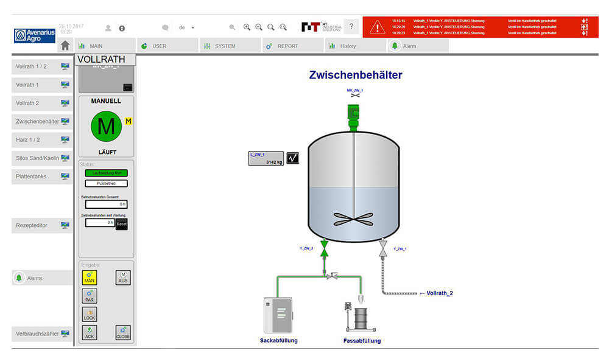Screen dimensions: 609x364
Task: Zoom in with the plus magnifier
Action: 247,27
